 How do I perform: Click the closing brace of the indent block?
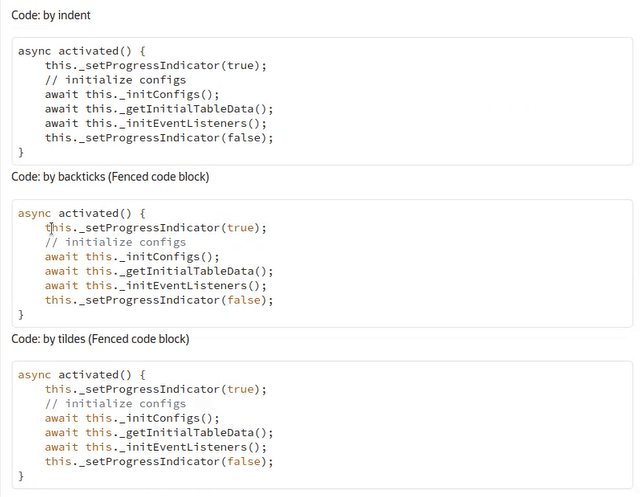(22, 153)
